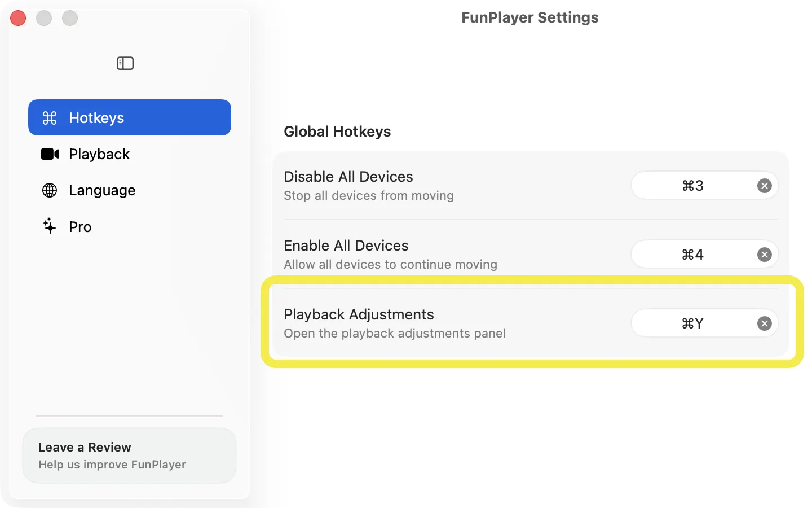The width and height of the screenshot is (812, 508).
Task: Click the globe icon next to Language
Action: pyautogui.click(x=50, y=190)
